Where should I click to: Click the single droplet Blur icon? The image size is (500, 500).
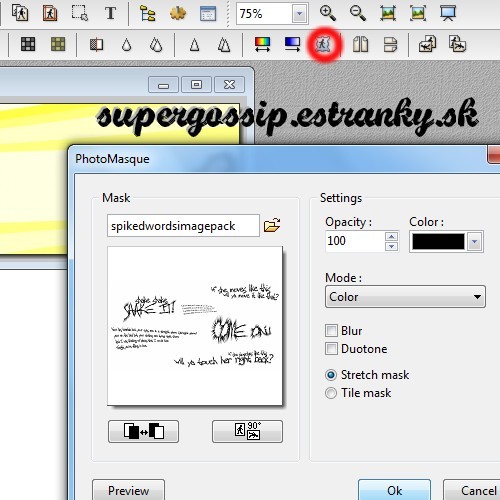(126, 44)
